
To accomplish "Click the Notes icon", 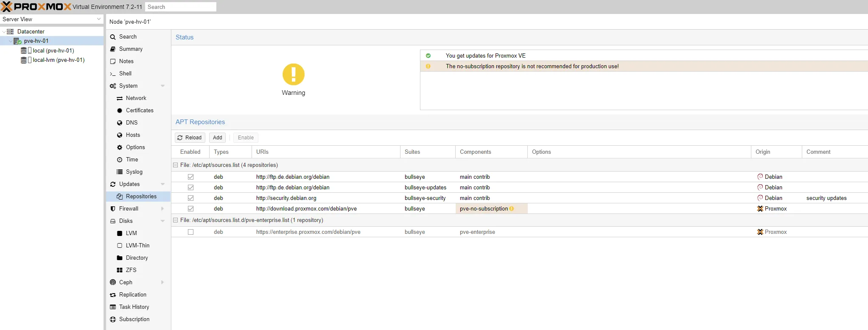I will (x=113, y=61).
